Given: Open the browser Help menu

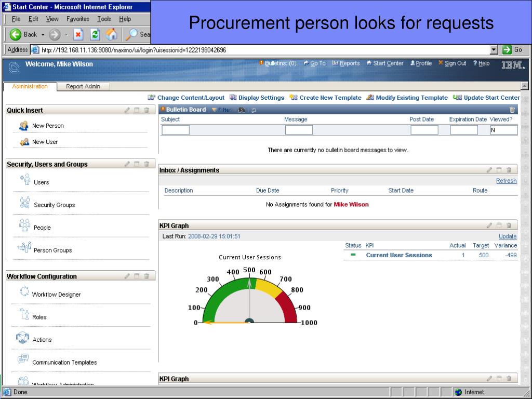Looking at the screenshot, I should click(125, 19).
